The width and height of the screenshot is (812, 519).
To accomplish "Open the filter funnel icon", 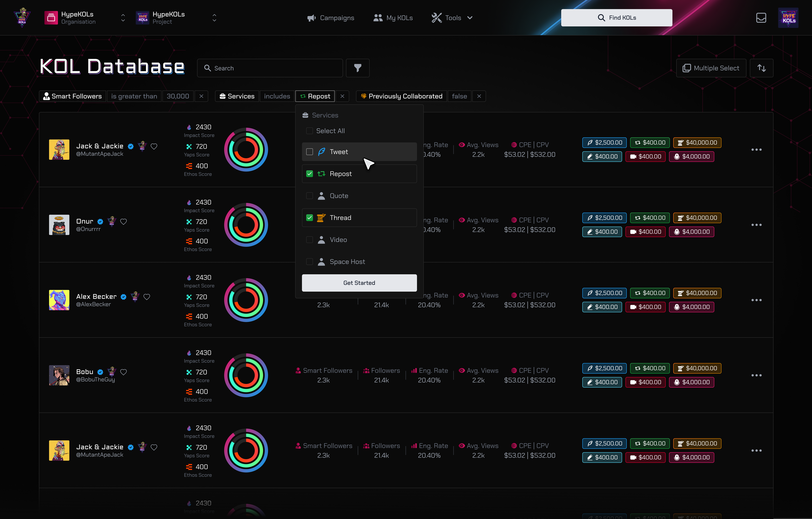I will click(357, 68).
